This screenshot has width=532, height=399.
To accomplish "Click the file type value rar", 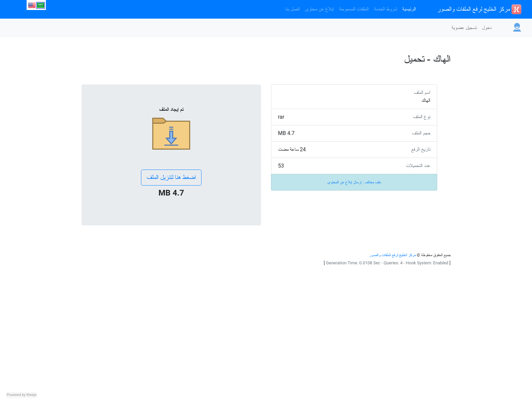I will point(281,117).
